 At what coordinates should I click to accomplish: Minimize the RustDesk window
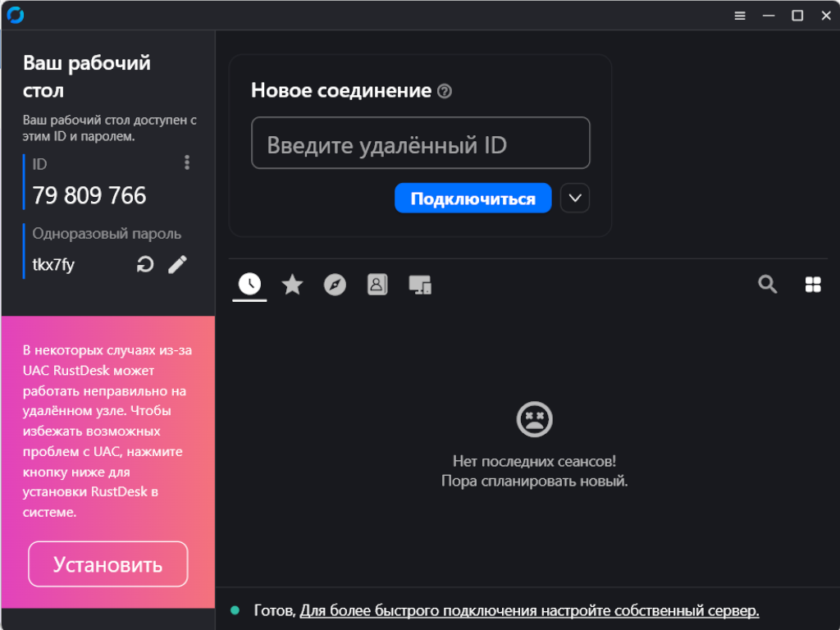click(769, 16)
